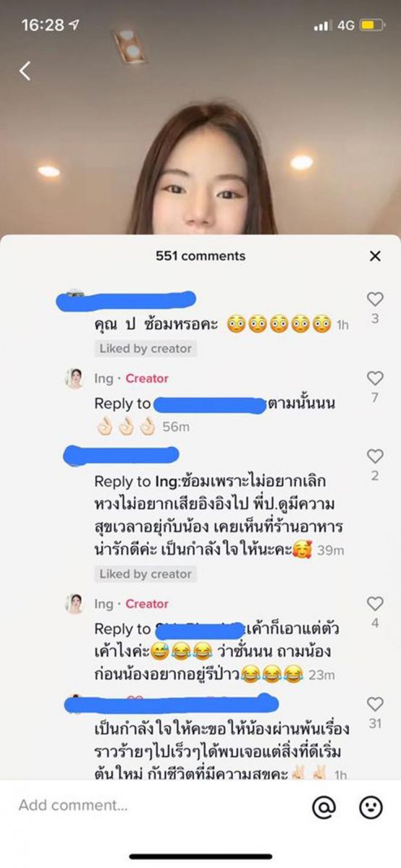
Task: Like the comment with 2 likes
Action: coord(375,456)
